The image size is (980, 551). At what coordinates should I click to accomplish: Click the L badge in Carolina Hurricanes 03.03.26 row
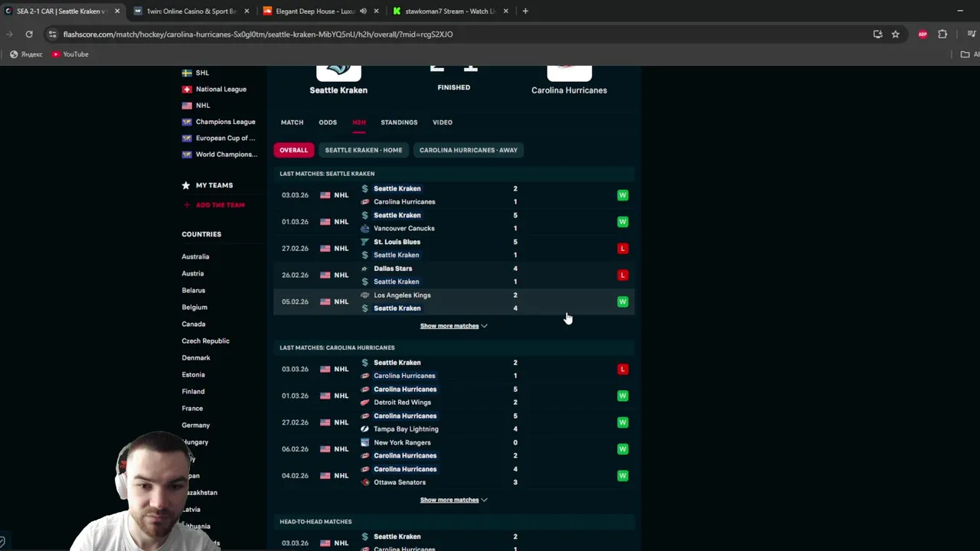coord(622,369)
